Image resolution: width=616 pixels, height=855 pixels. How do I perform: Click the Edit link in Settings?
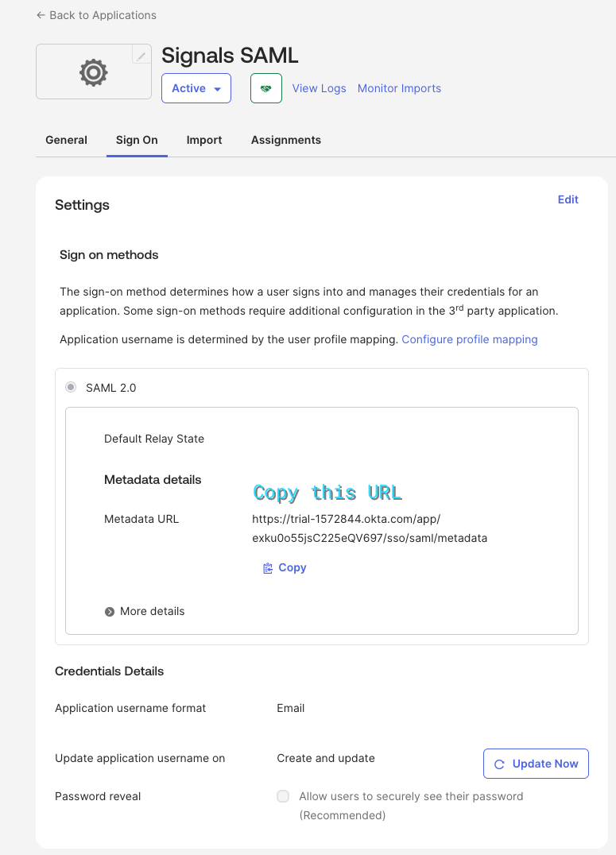point(568,199)
